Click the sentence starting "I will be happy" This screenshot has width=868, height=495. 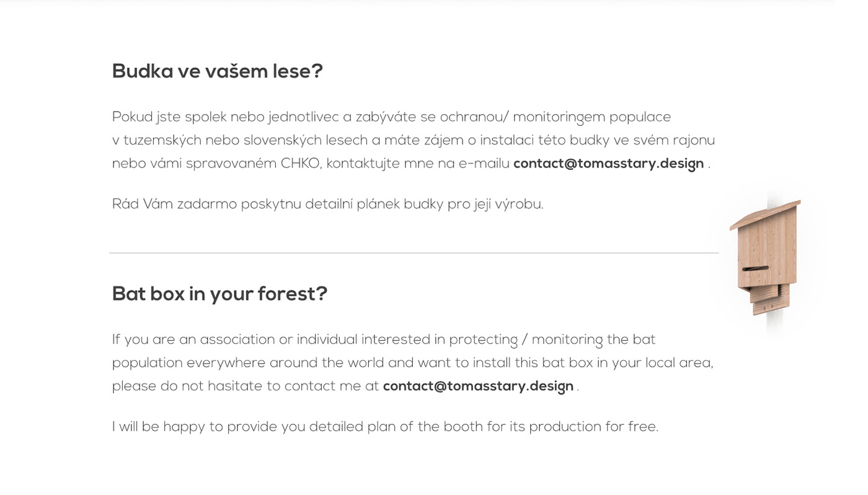click(x=385, y=427)
